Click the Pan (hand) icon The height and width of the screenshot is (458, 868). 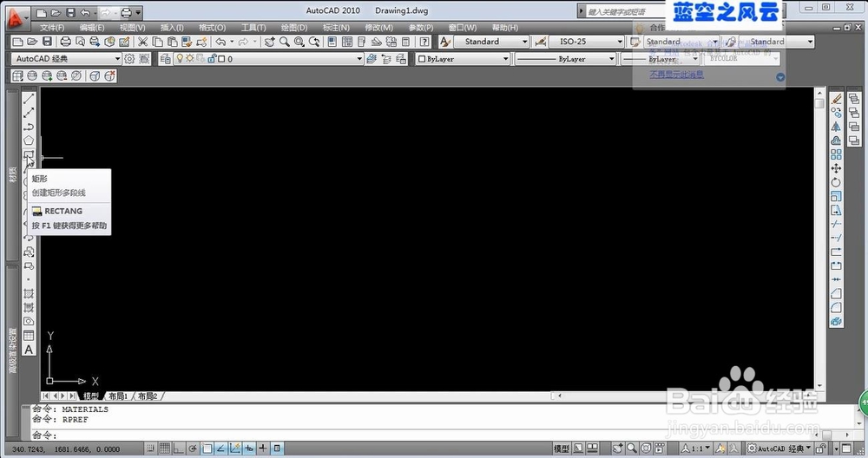(270, 42)
